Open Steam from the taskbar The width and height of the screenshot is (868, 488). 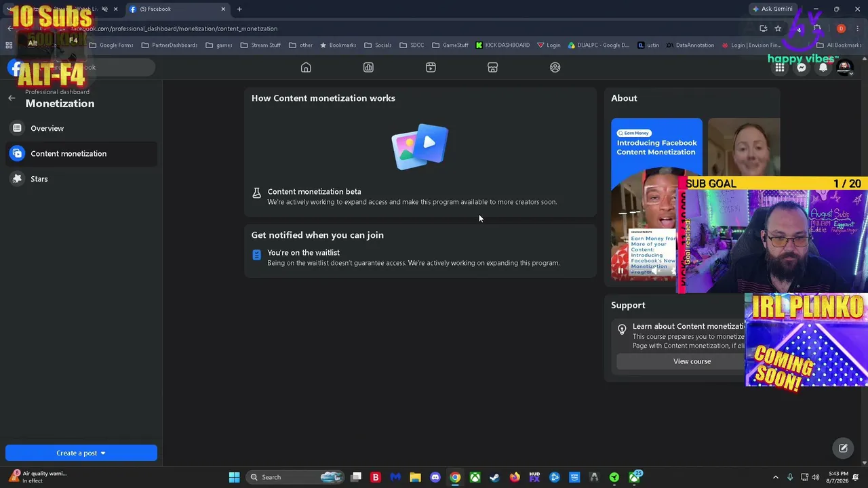click(494, 477)
